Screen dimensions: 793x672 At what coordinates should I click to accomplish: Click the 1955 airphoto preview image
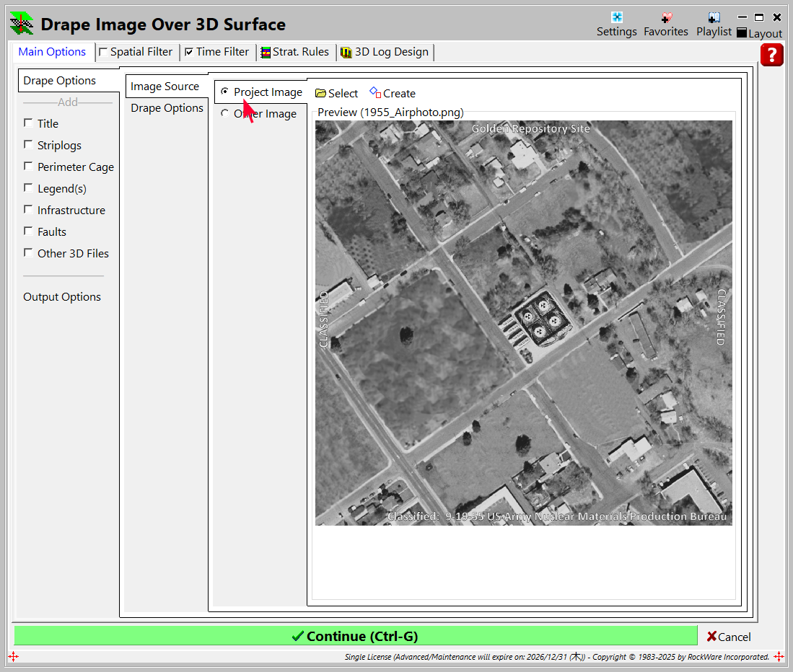(x=523, y=322)
